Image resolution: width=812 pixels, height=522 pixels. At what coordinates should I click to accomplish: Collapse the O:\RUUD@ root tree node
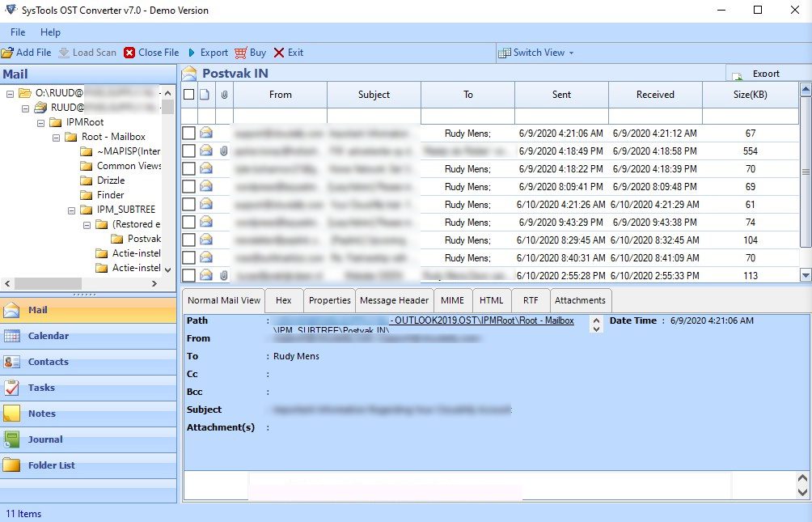click(10, 94)
